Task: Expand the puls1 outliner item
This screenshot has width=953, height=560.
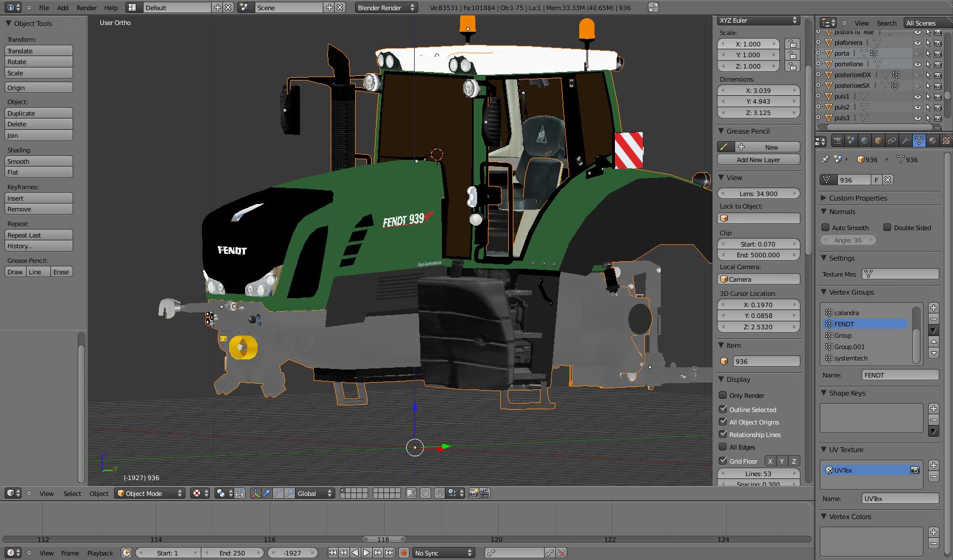Action: (819, 96)
